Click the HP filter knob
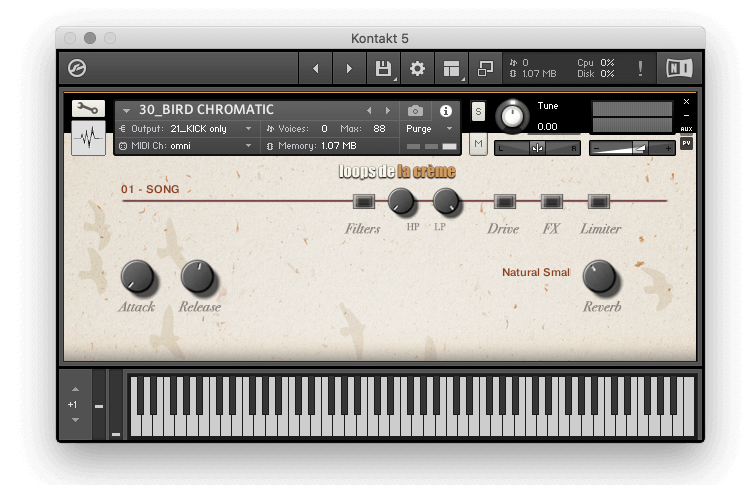745x485 pixels. pos(401,201)
